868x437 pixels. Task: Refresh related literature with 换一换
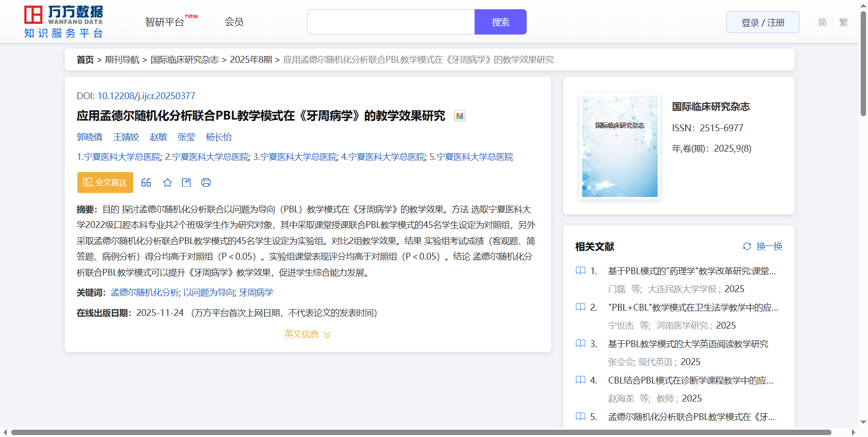click(x=762, y=246)
